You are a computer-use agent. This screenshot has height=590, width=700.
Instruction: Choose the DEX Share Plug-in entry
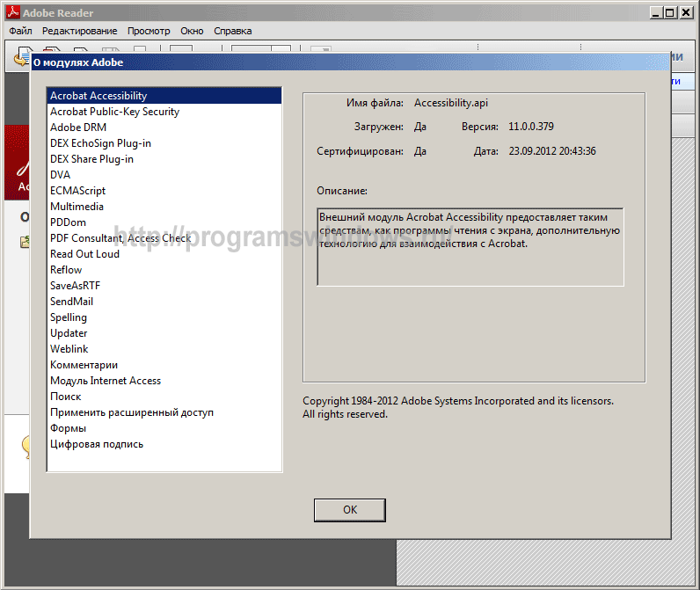[x=164, y=159]
